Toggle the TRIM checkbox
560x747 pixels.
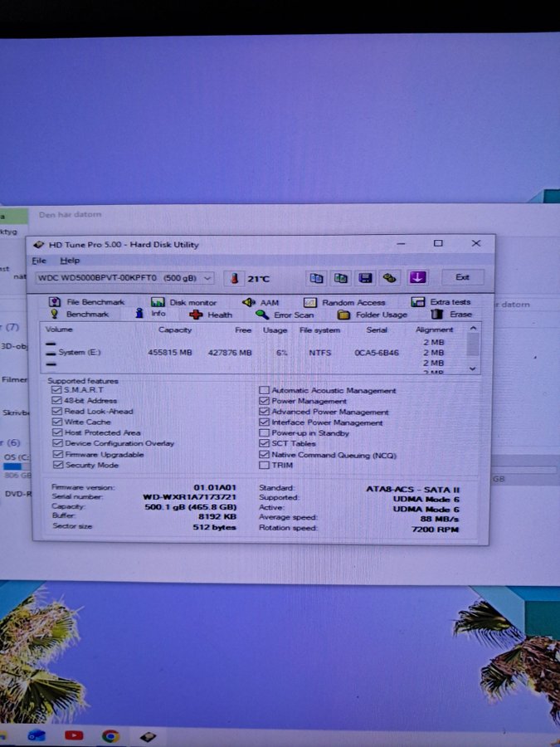point(265,466)
